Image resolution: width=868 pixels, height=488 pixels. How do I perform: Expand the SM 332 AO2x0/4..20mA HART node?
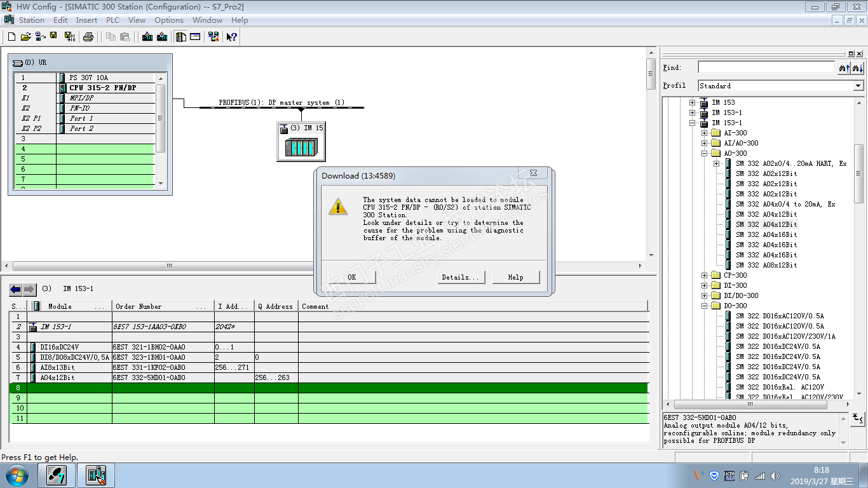click(716, 163)
